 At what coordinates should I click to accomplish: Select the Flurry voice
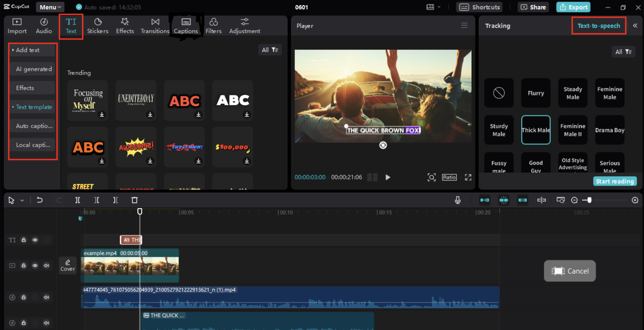point(536,93)
